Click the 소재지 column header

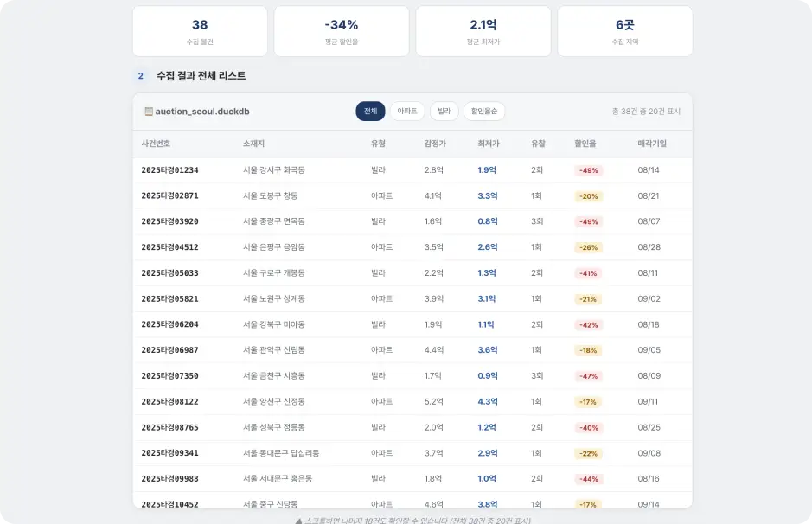tap(253, 144)
